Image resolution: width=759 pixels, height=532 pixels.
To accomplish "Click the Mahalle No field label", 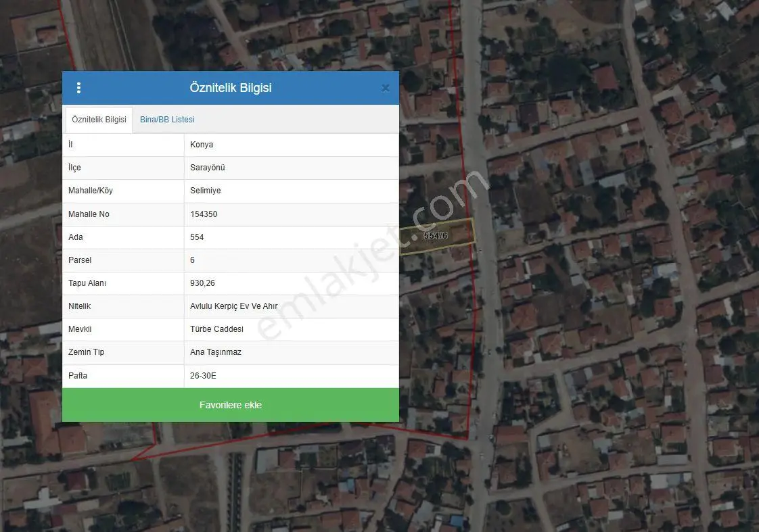I will [89, 214].
